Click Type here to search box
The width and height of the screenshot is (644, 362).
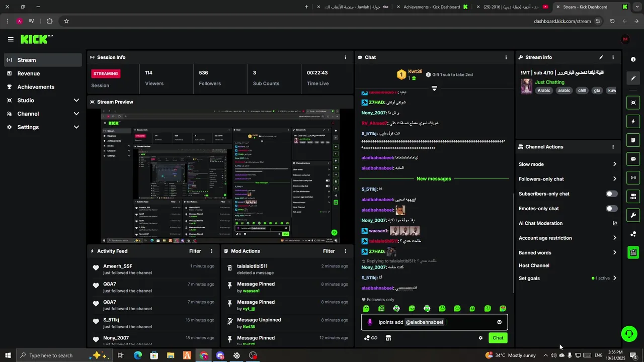point(63,355)
